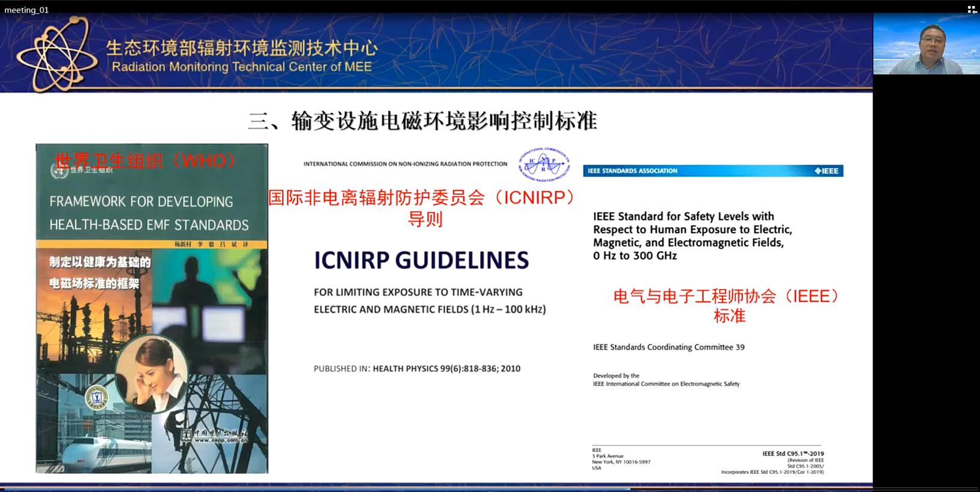980x492 pixels.
Task: Click 'Developed by the' line on the IEEE cover
Action: pos(616,376)
